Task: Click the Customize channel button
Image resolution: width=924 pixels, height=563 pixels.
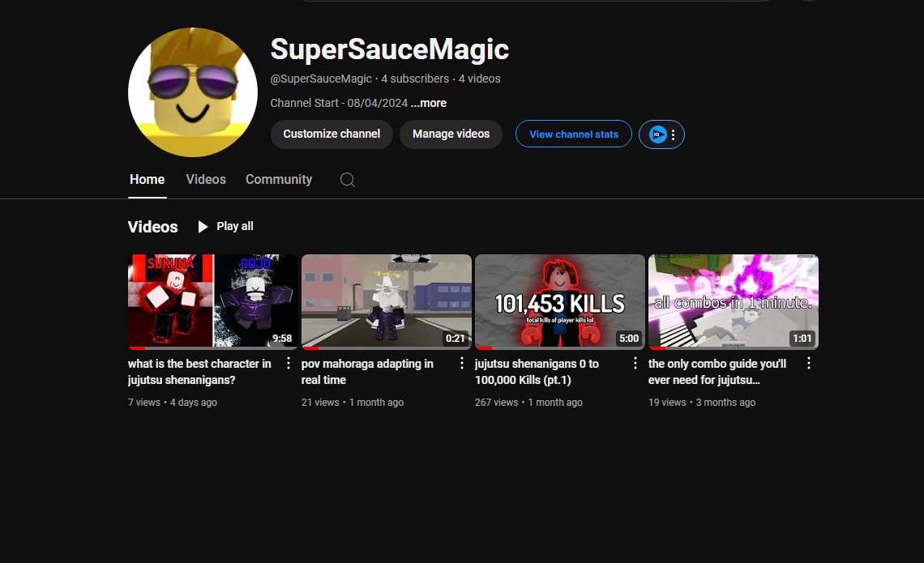Action: [x=332, y=134]
